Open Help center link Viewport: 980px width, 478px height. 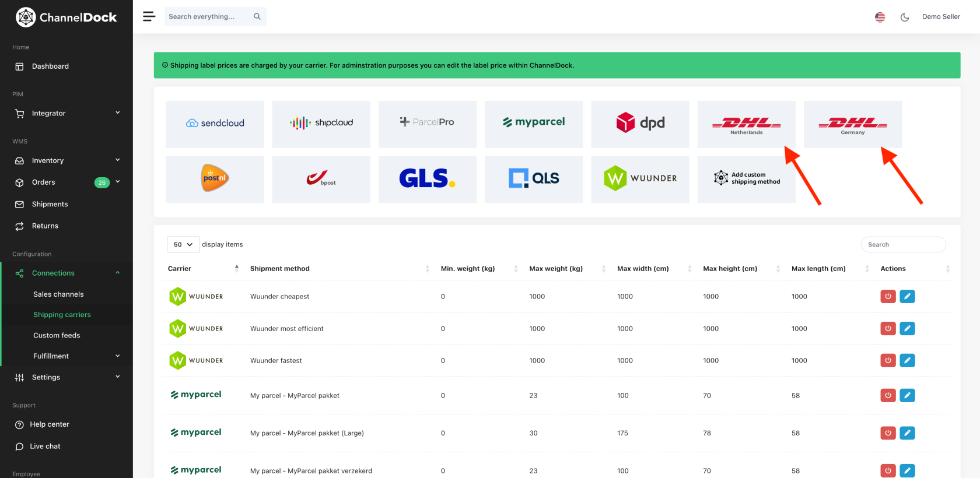click(x=50, y=424)
